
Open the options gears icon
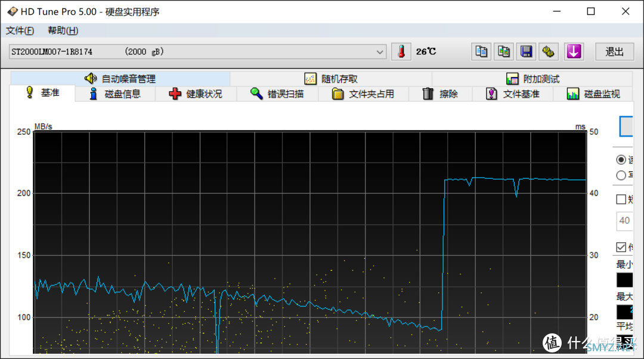[549, 52]
